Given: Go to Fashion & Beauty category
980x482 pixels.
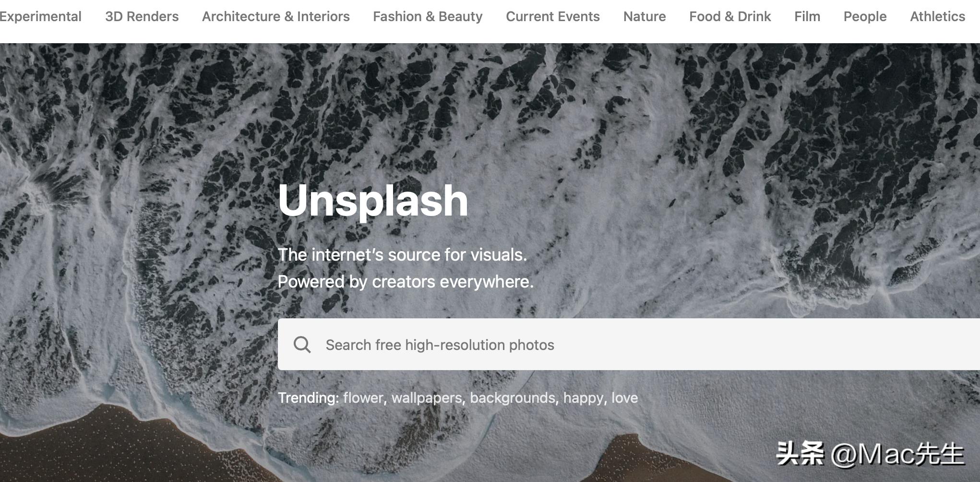Looking at the screenshot, I should (x=428, y=16).
